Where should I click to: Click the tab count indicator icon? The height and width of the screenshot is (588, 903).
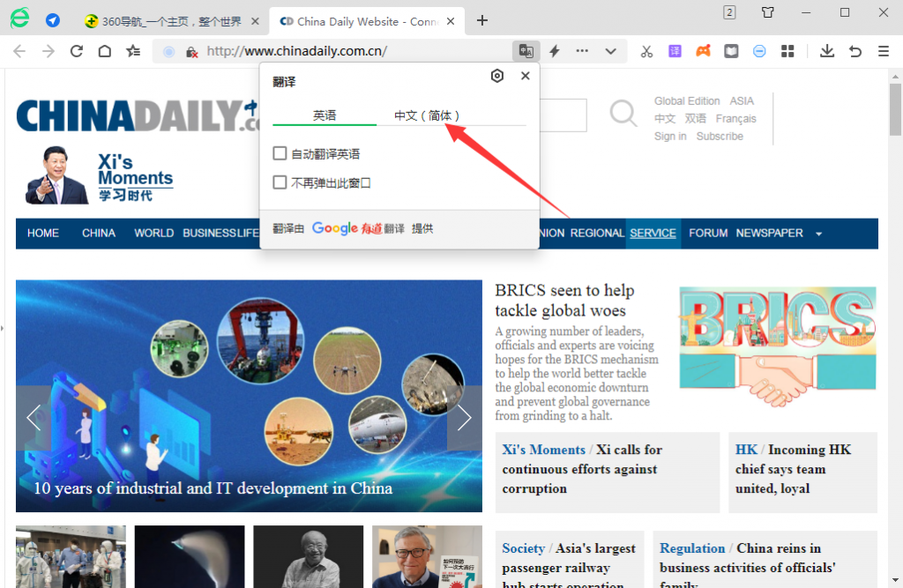click(729, 12)
